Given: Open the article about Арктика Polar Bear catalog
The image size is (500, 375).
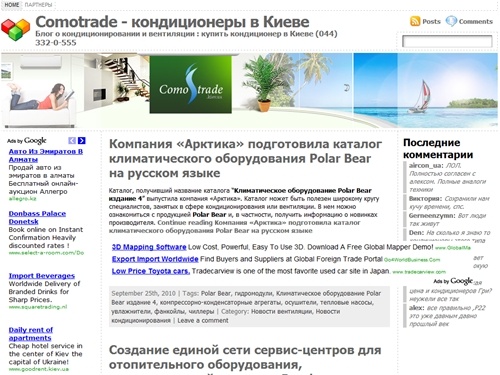Looking at the screenshot, I should pyautogui.click(x=245, y=159).
